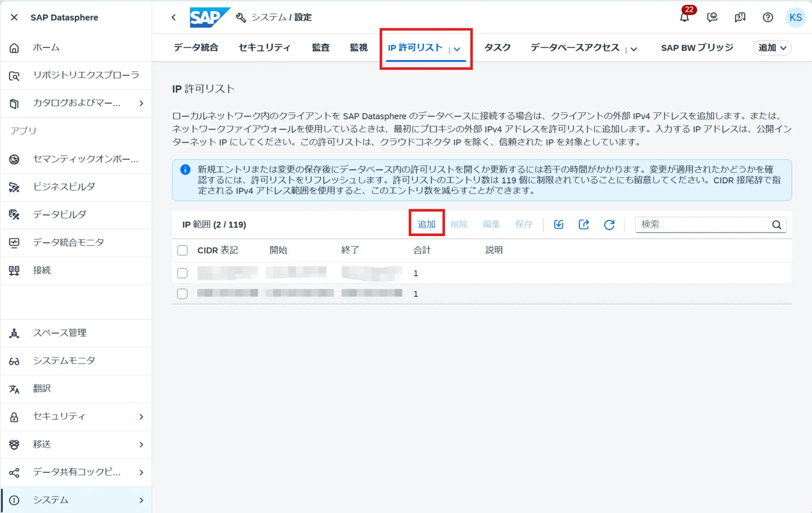Click the back arrow beside the SAP logo
The width and height of the screenshot is (812, 513).
coord(174,17)
